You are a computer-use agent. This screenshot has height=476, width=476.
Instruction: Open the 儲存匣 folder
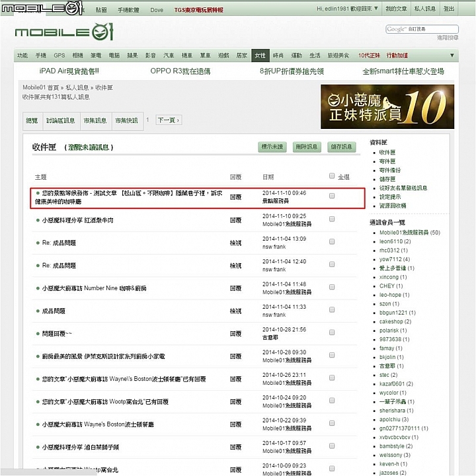point(387,179)
